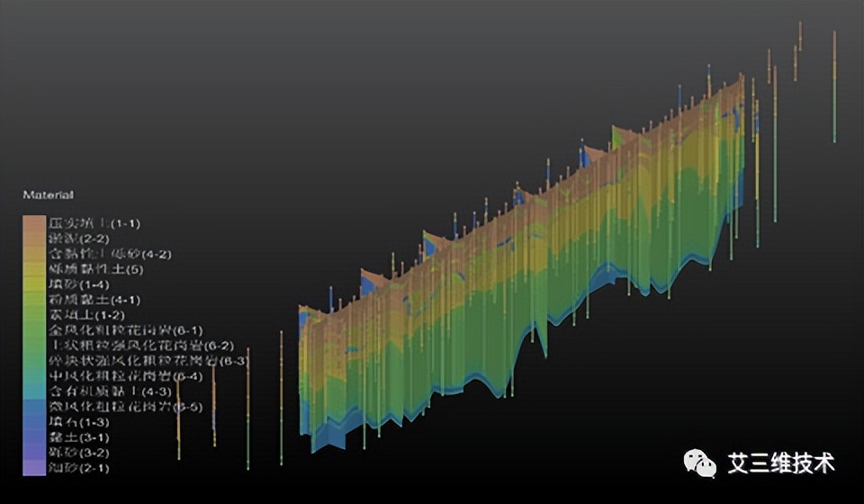This screenshot has width=864, height=504.
Task: Select the granite legend entry (6-4)
Action: [x=125, y=377]
